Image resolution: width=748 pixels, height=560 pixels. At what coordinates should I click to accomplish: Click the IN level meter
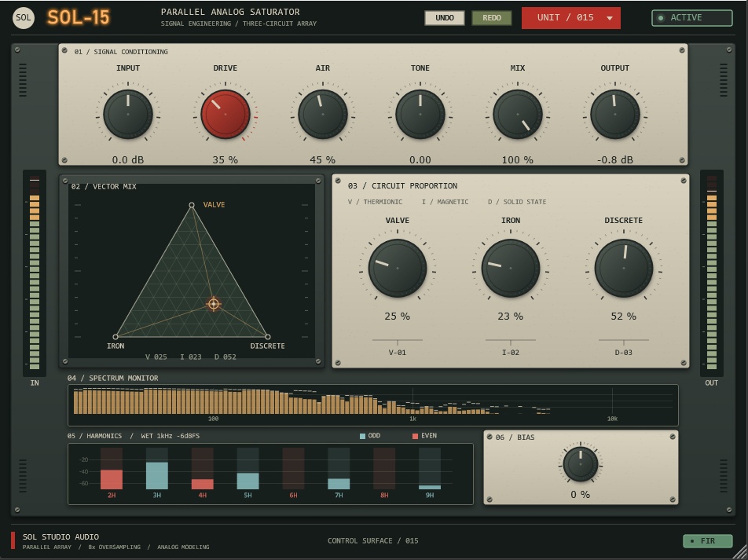point(35,273)
